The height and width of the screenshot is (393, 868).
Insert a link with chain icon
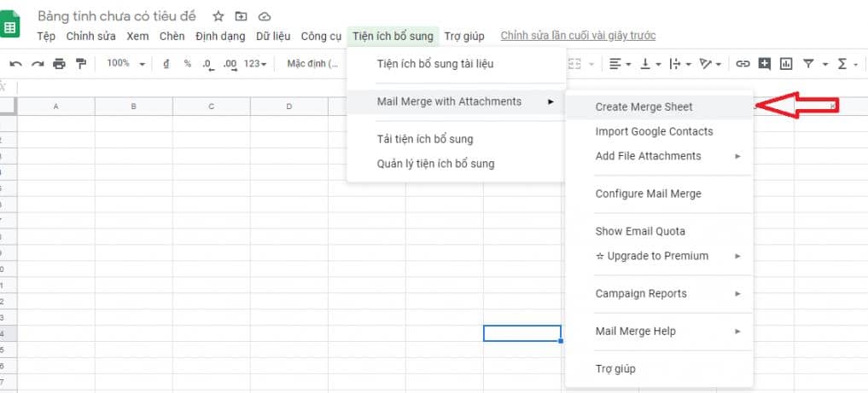743,64
